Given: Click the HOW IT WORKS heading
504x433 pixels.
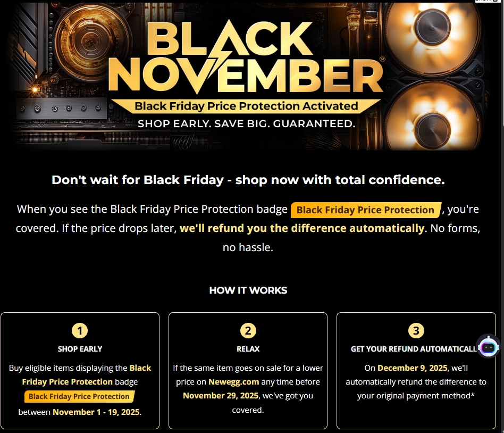Looking at the screenshot, I should (x=248, y=290).
